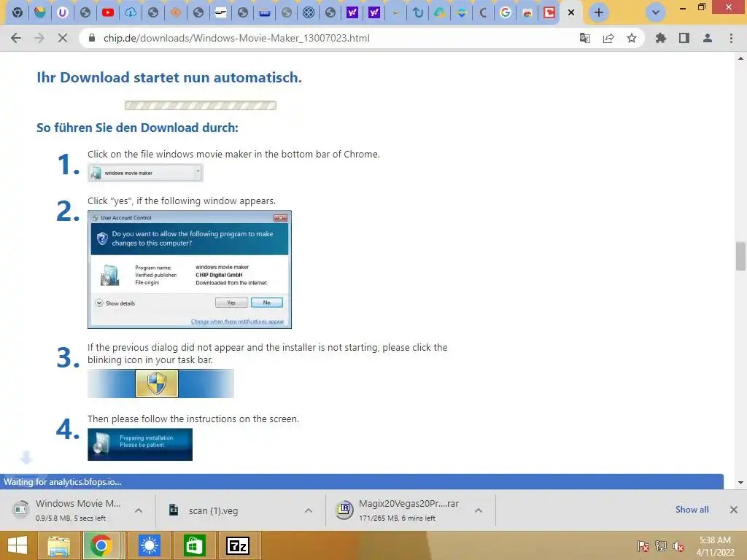This screenshot has width=747, height=560.
Task: Open the Chrome three-dot menu
Action: (731, 38)
